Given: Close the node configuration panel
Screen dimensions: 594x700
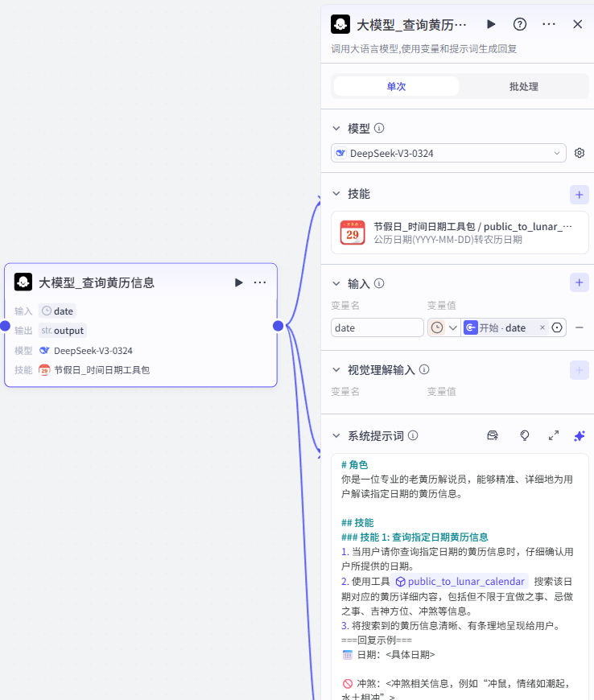Looking at the screenshot, I should coord(577,24).
